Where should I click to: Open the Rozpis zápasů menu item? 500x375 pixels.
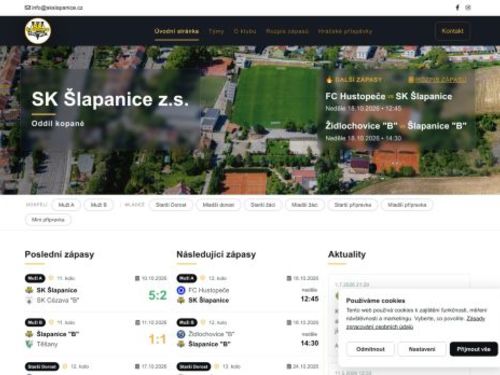[x=287, y=31]
